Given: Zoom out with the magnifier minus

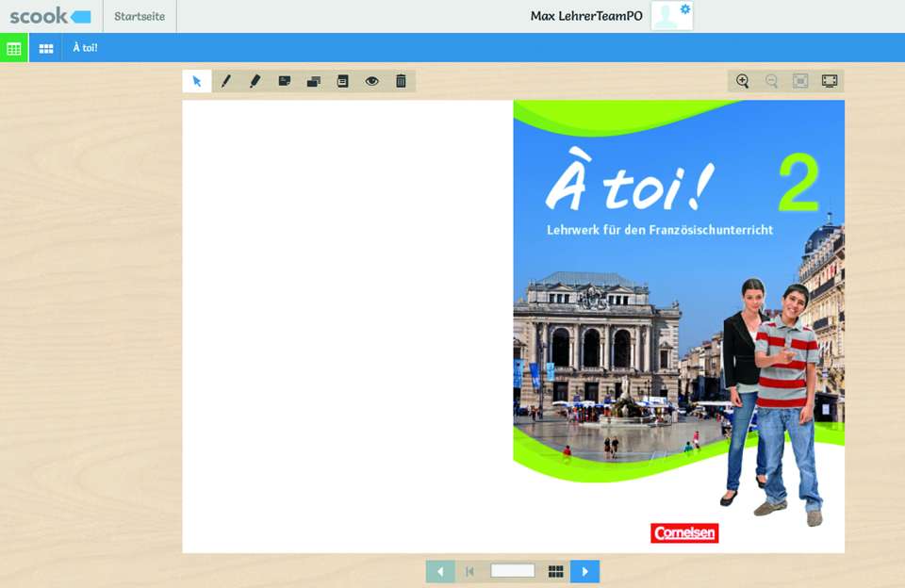Looking at the screenshot, I should pyautogui.click(x=772, y=81).
